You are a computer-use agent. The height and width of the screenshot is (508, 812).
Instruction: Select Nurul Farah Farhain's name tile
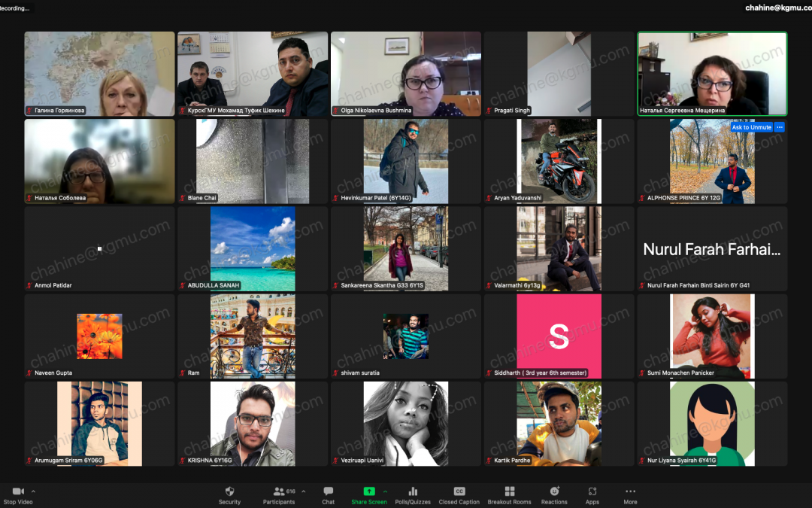(x=712, y=248)
